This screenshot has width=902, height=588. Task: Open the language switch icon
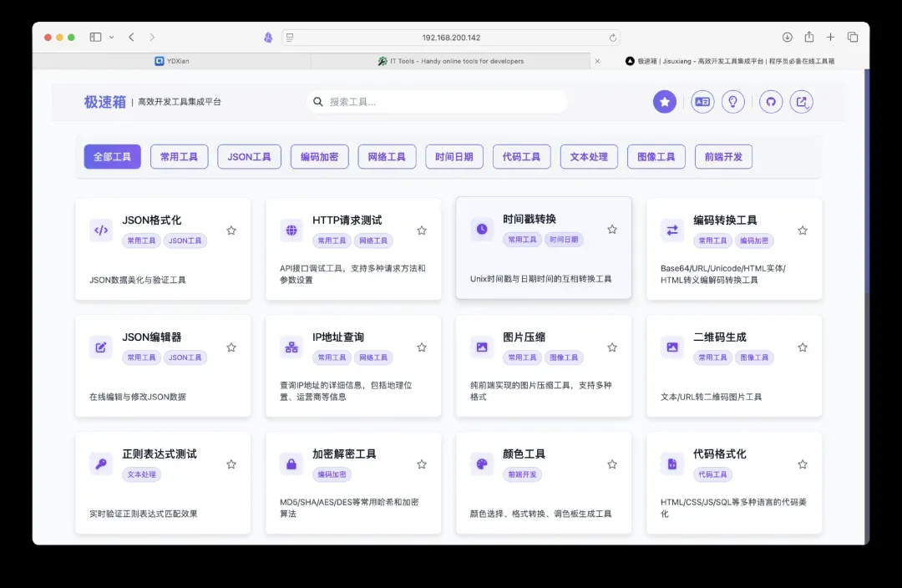pos(702,102)
